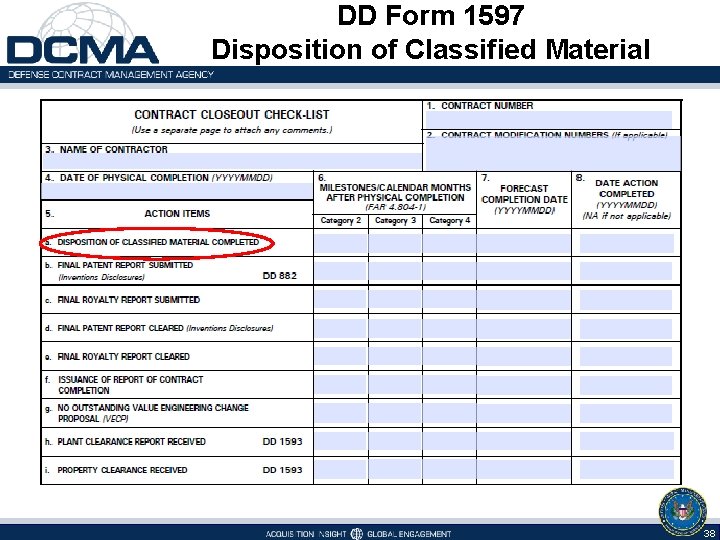720x540 pixels.
Task: Select Category 3 cell for Final Patent Report Submitted
Action: (395, 271)
